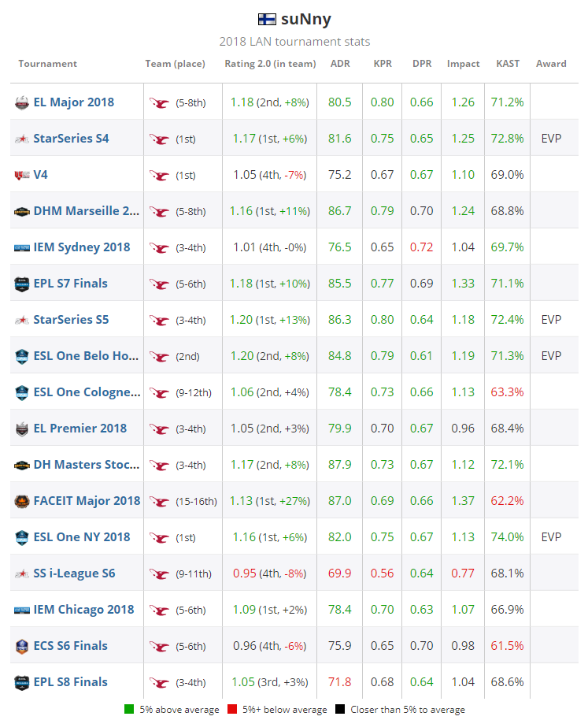The image size is (588, 720).
Task: Click the Finnish flag beside suNny's name
Action: [265, 19]
